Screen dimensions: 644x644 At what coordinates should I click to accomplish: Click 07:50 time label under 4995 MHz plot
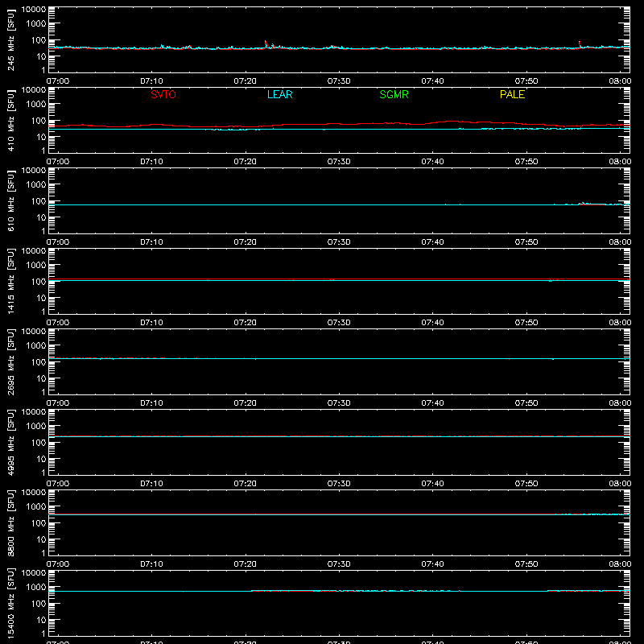click(526, 484)
